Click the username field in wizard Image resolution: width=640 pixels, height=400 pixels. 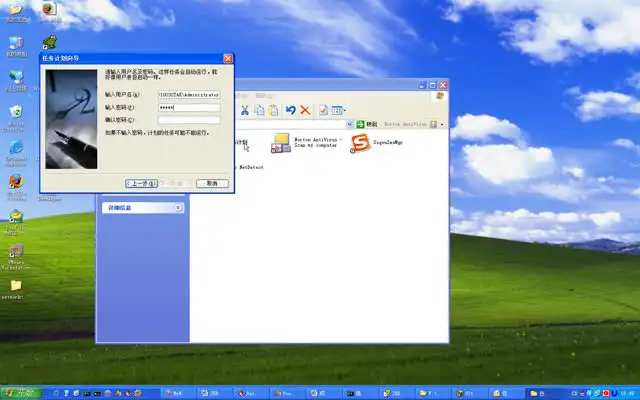(x=188, y=94)
